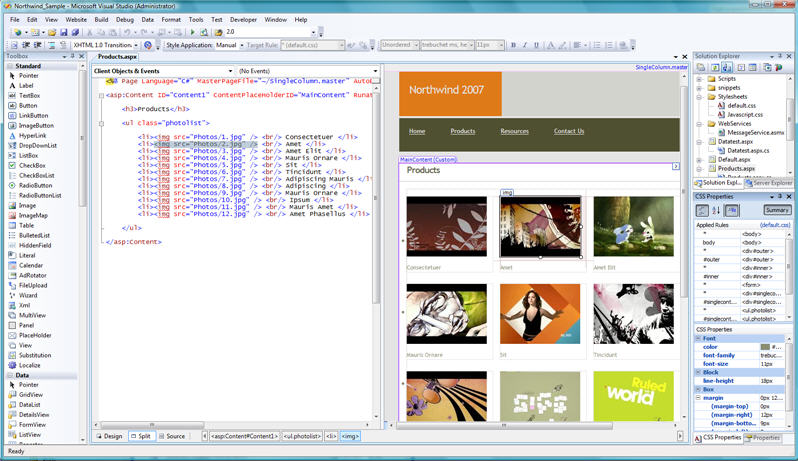The width and height of the screenshot is (798, 461).
Task: Switch to Properties tab at bottom right
Action: (x=762, y=438)
